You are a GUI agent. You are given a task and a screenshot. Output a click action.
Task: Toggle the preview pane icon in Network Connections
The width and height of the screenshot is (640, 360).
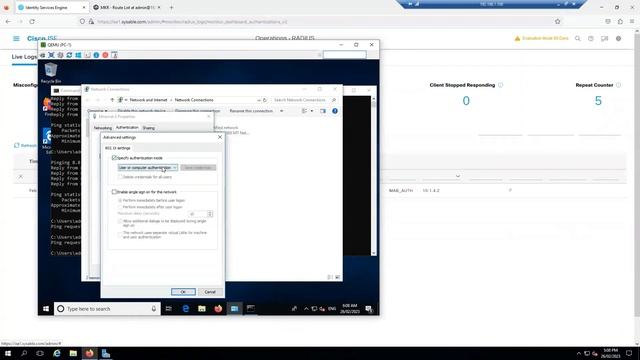(323, 111)
